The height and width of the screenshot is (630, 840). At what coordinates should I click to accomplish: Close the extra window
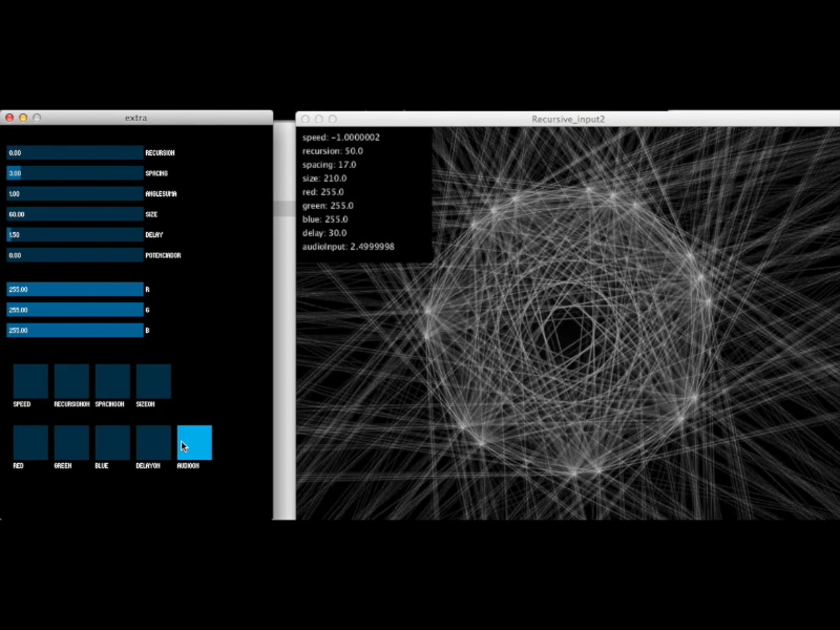pyautogui.click(x=9, y=118)
